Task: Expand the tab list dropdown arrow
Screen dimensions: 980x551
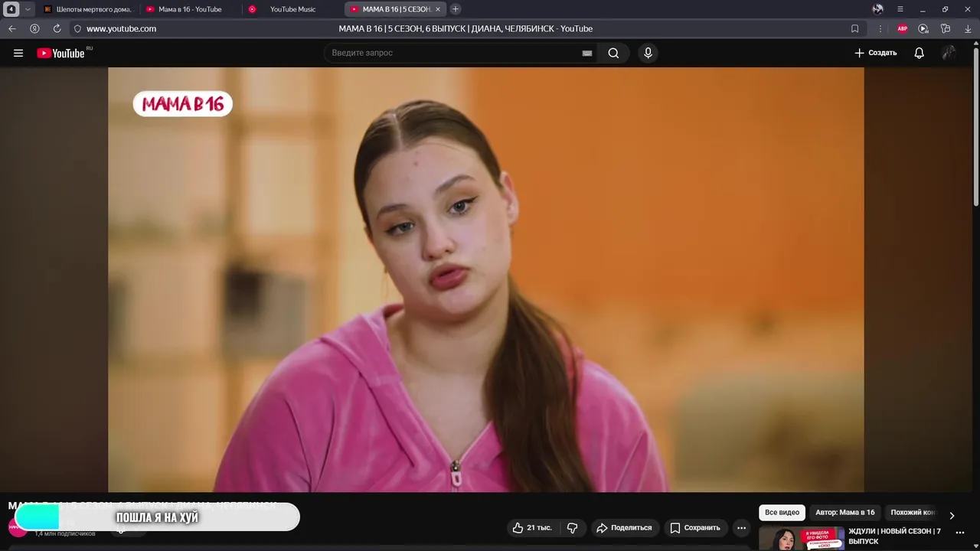Action: pyautogui.click(x=28, y=9)
